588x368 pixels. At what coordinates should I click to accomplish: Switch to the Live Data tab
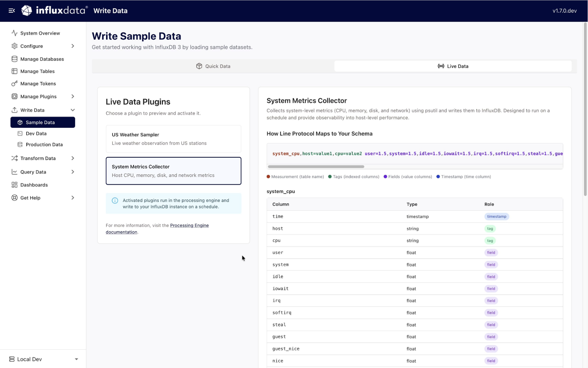pyautogui.click(x=453, y=66)
